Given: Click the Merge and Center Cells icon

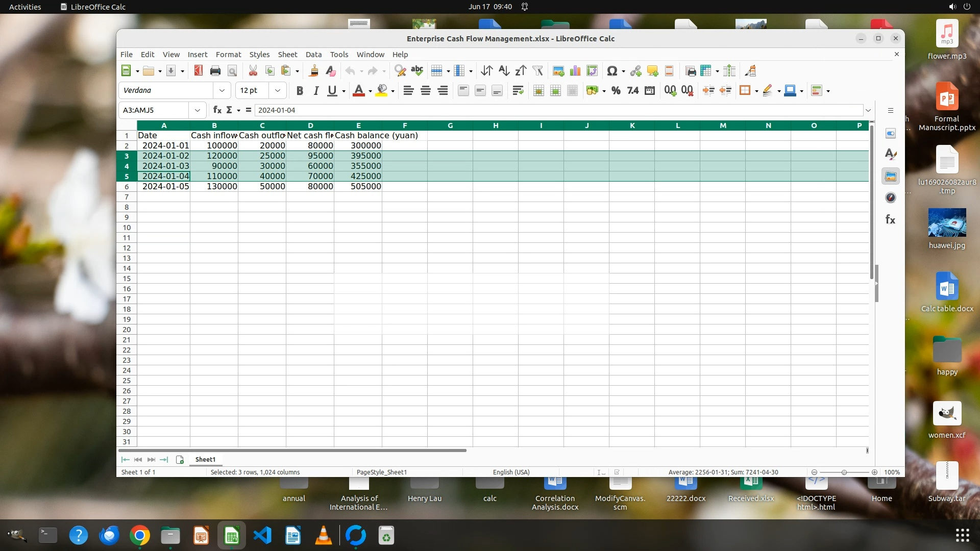Looking at the screenshot, I should pos(538,91).
